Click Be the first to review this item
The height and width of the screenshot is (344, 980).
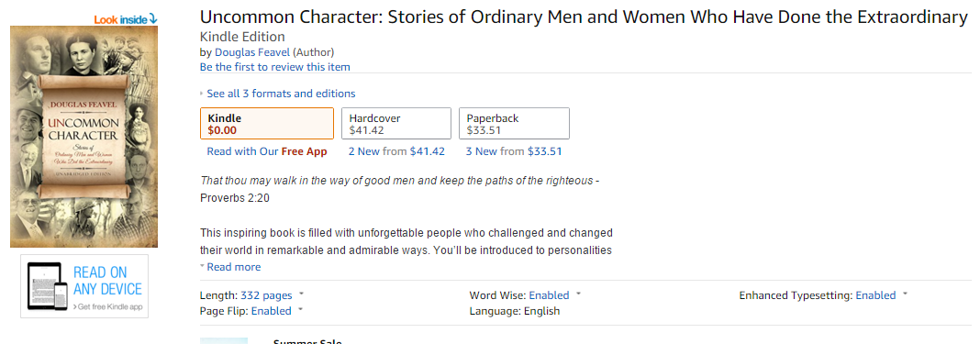pyautogui.click(x=275, y=67)
